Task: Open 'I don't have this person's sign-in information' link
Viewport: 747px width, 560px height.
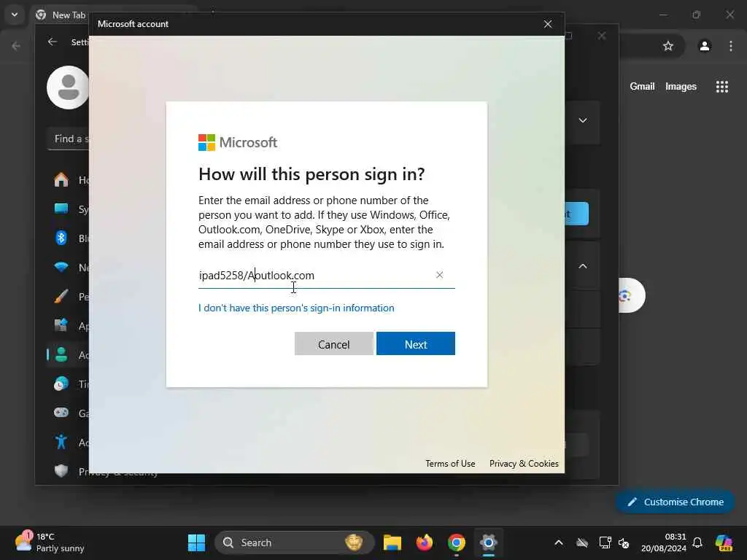Action: coord(296,308)
